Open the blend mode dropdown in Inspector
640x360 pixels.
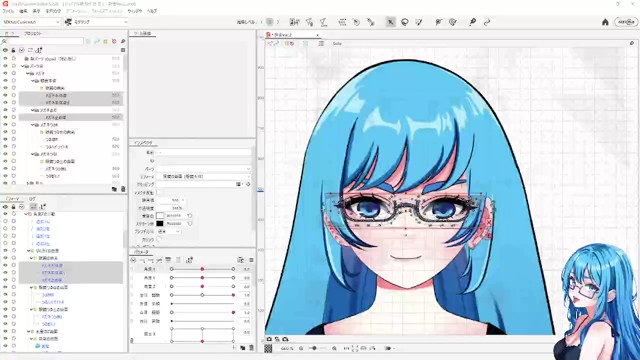[169, 231]
